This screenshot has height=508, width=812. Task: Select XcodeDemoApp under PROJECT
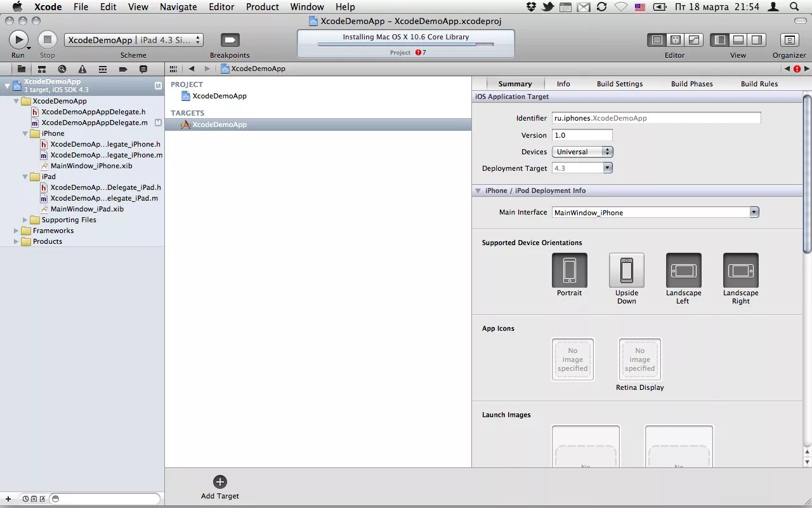tap(219, 96)
